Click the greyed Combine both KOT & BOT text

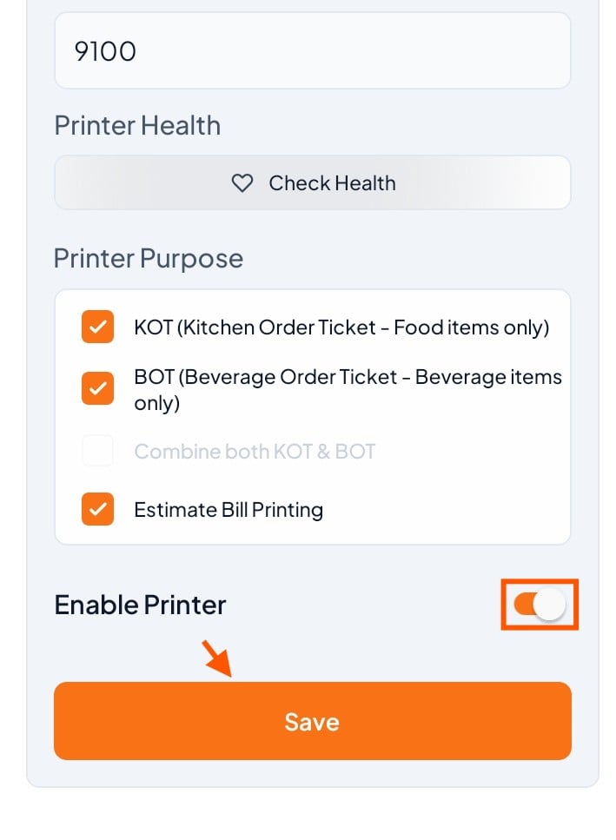[x=255, y=452]
